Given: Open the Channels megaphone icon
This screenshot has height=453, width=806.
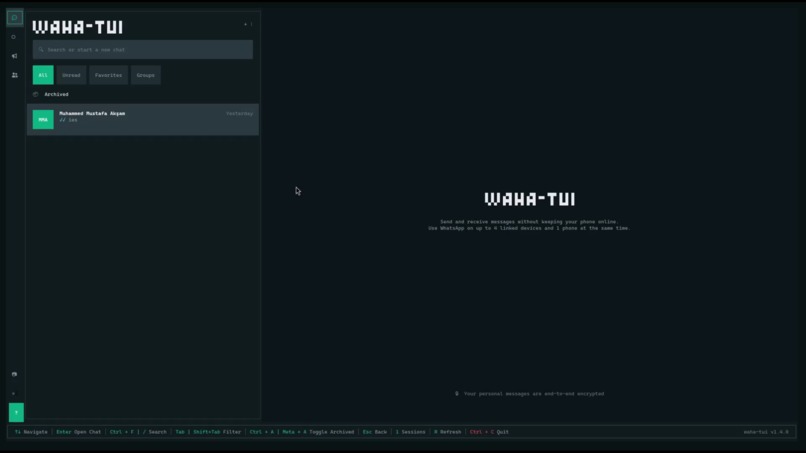Looking at the screenshot, I should pyautogui.click(x=14, y=56).
